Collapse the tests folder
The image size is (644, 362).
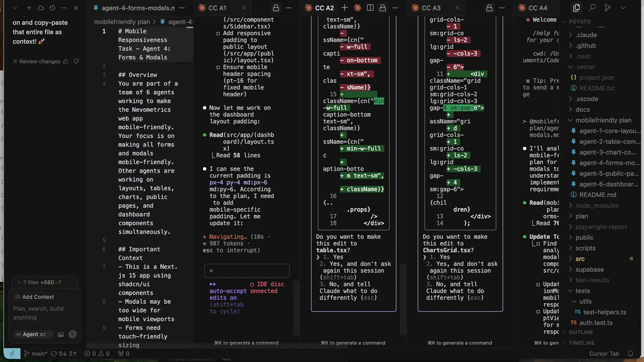click(583, 291)
